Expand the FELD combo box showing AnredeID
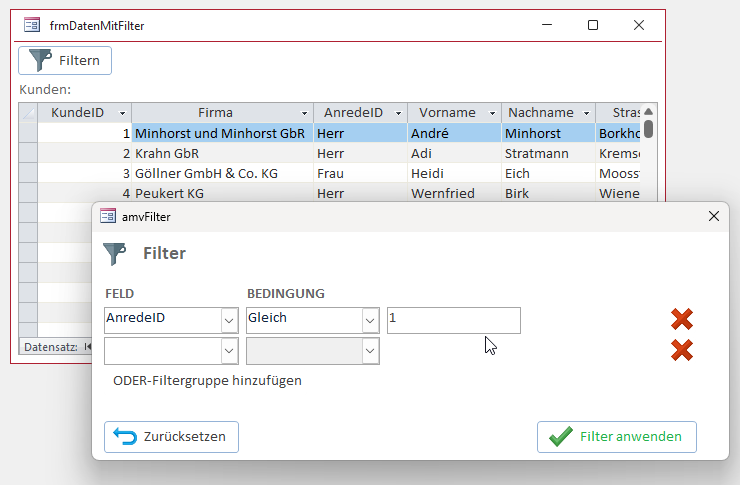This screenshot has height=485, width=740. 229,321
